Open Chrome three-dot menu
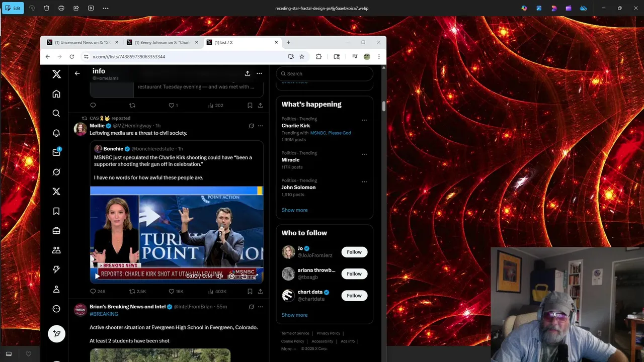This screenshot has height=362, width=644. pyautogui.click(x=379, y=57)
